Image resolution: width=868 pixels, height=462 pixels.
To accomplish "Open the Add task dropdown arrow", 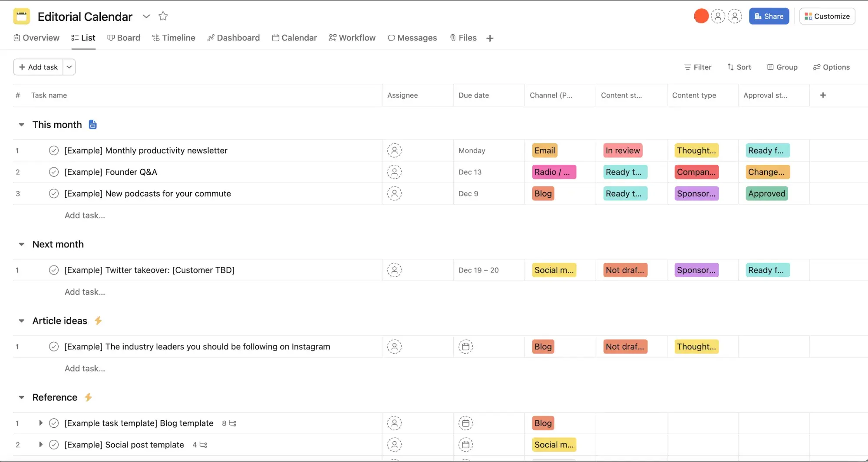I will tap(69, 67).
